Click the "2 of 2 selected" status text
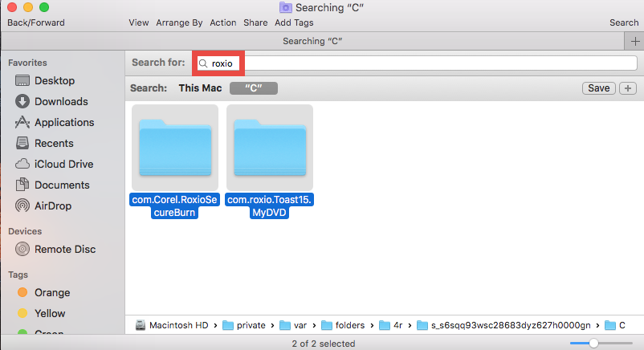This screenshot has height=350, width=644. [x=324, y=344]
